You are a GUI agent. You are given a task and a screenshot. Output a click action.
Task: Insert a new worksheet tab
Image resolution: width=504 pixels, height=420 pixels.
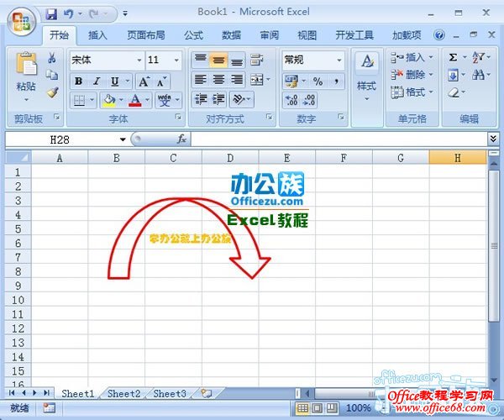point(207,393)
